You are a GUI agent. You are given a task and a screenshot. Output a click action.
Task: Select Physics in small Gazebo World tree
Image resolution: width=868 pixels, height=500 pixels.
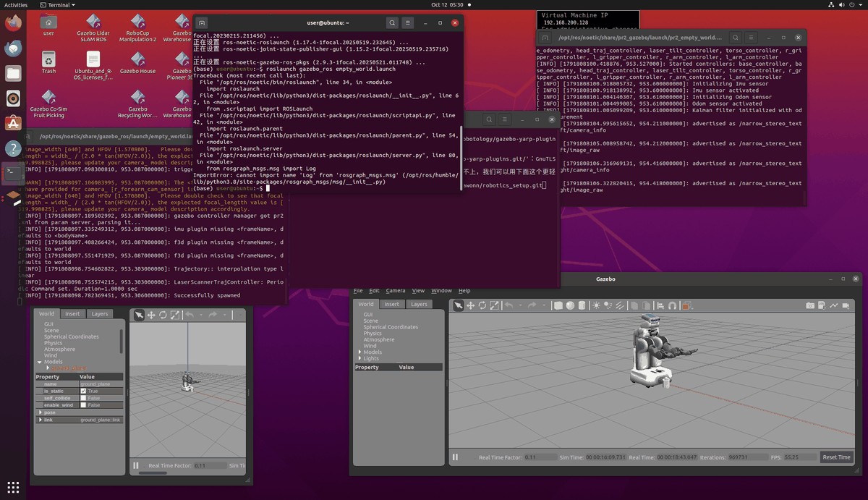(54, 343)
